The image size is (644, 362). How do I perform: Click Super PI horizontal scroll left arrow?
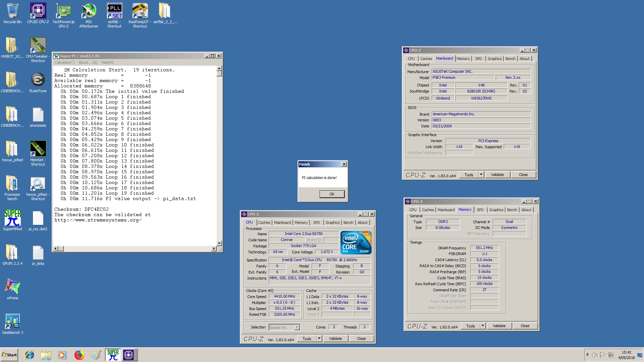pyautogui.click(x=56, y=249)
